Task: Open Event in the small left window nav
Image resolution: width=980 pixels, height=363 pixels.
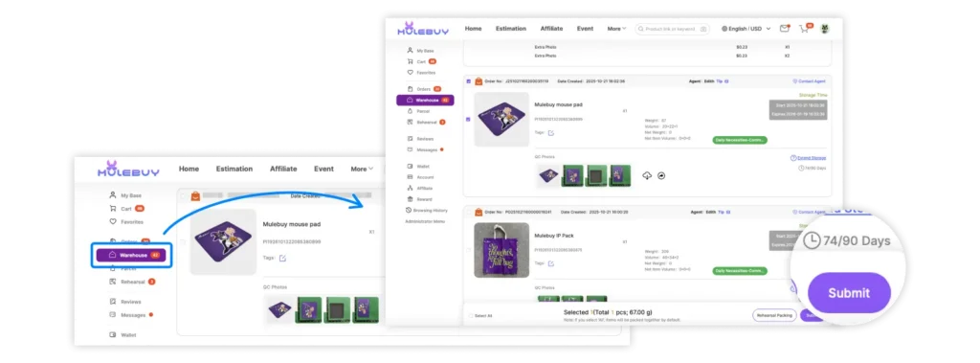Action: [x=323, y=169]
